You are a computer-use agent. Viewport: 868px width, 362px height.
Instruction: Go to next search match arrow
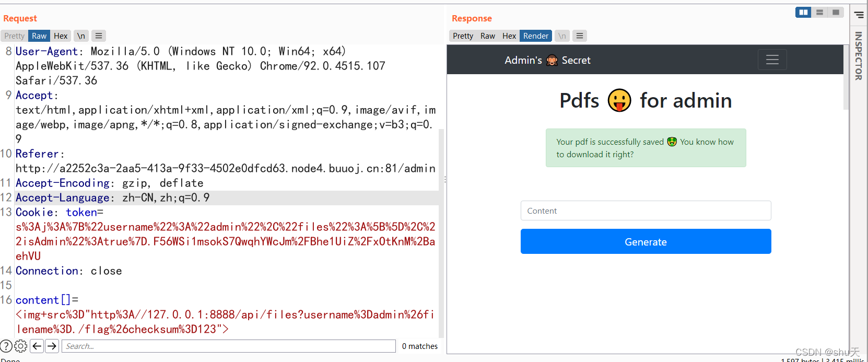[x=52, y=346]
